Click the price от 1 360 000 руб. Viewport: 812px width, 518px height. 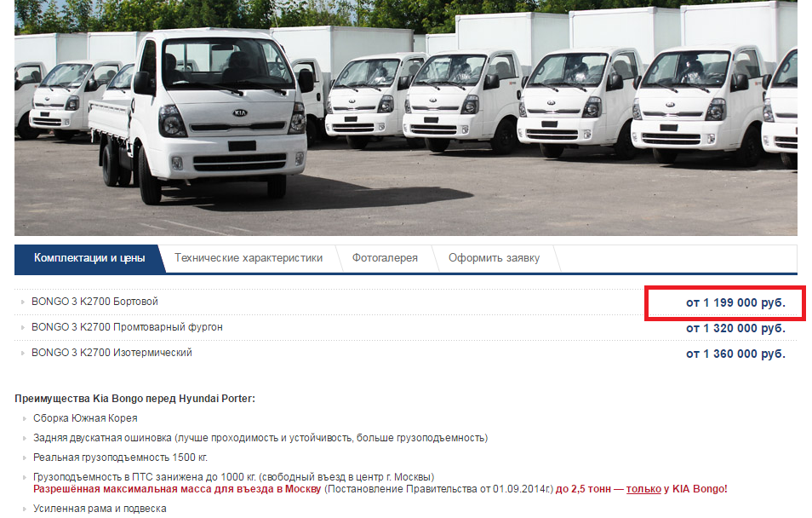coord(735,354)
